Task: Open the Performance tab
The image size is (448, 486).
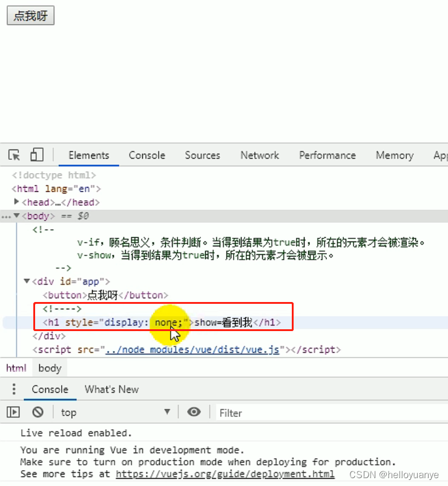Action: click(x=328, y=155)
